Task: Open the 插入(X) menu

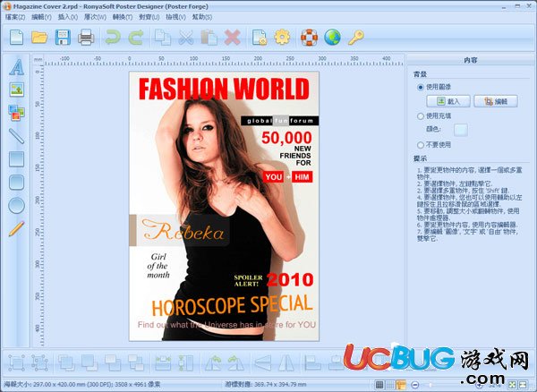Action: [68, 17]
